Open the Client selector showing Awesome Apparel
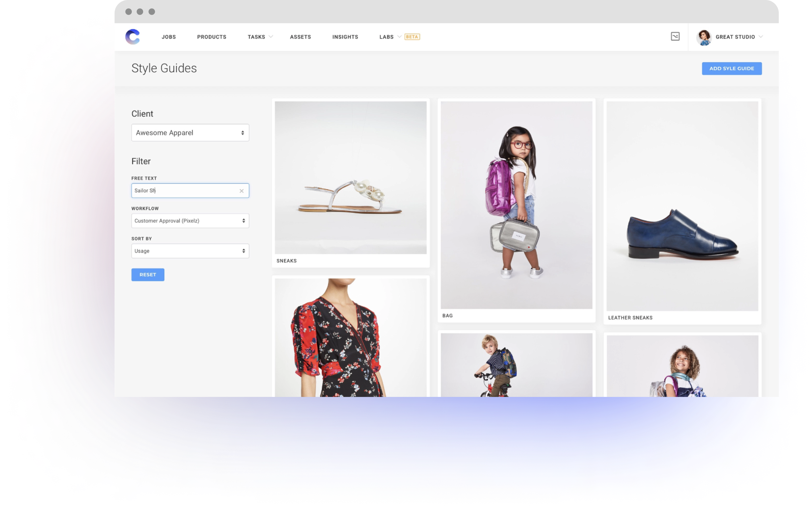The height and width of the screenshot is (512, 812). 190,133
